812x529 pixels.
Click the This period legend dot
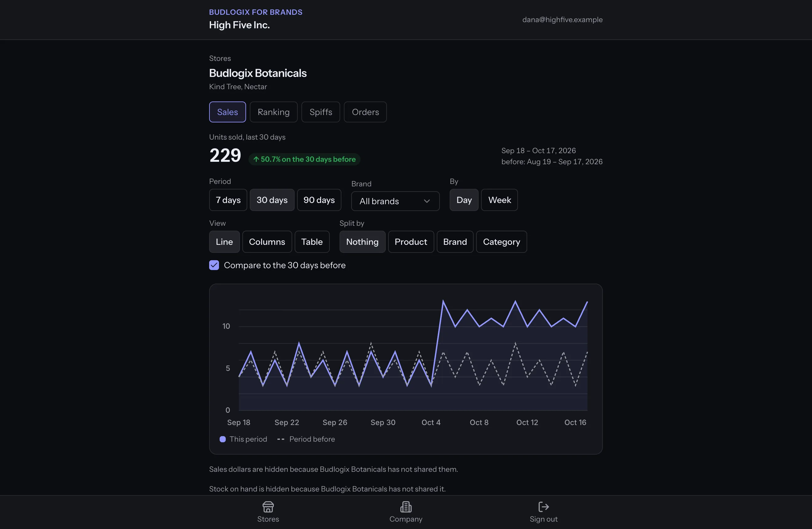(x=222, y=439)
